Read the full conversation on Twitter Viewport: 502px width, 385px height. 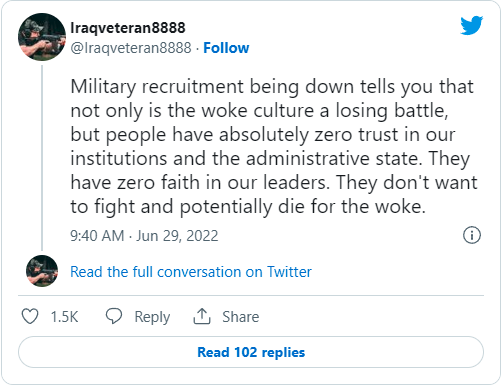point(191,272)
